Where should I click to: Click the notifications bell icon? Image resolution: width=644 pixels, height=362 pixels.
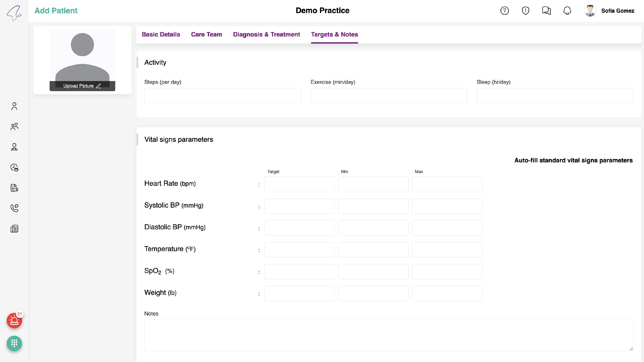click(567, 11)
